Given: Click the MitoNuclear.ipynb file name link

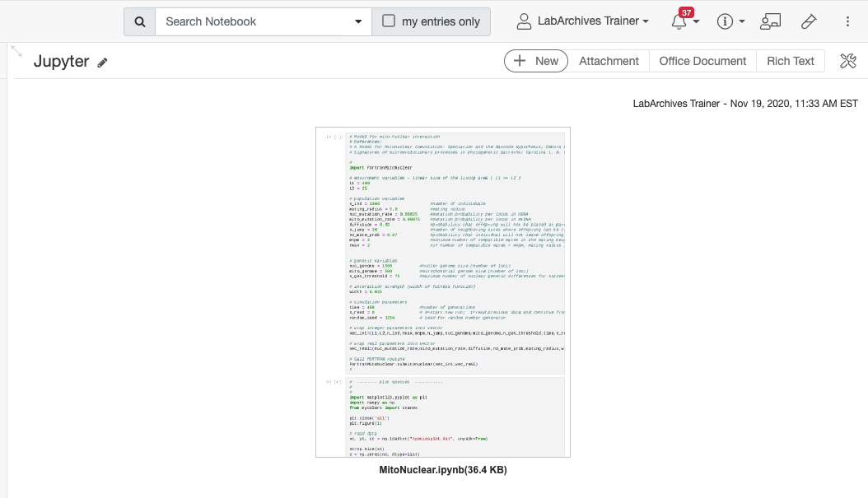Looking at the screenshot, I should tap(443, 470).
